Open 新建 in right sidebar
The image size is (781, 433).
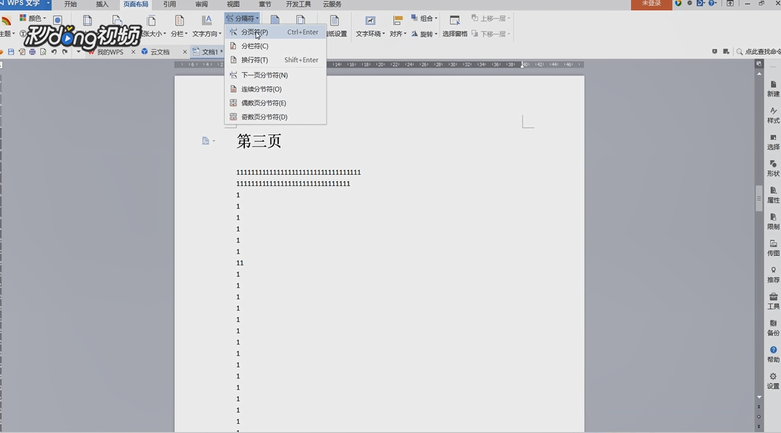pos(773,89)
